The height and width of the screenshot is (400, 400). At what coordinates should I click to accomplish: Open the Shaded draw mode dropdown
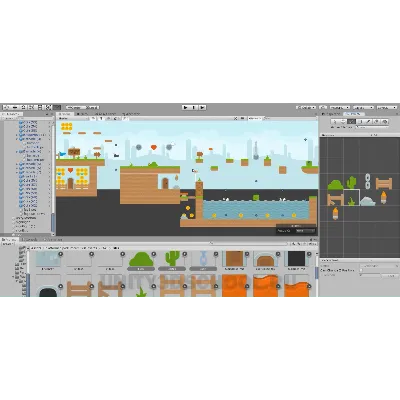tap(73, 118)
